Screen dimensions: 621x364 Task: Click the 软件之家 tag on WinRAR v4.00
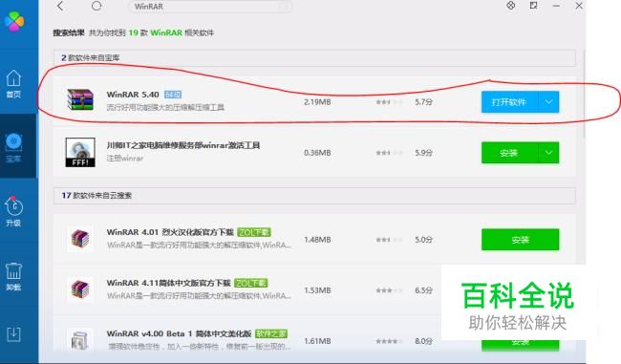[271, 333]
